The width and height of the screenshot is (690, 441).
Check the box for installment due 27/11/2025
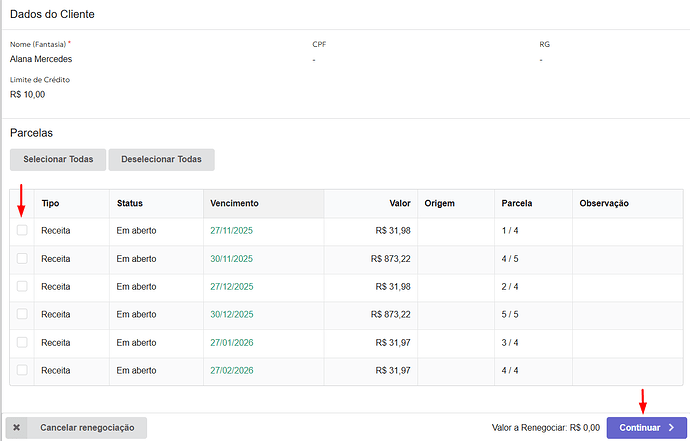point(22,231)
